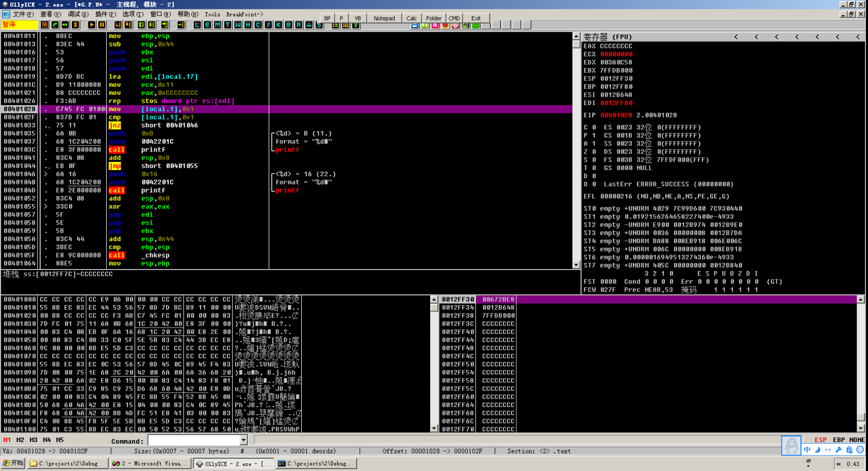Open References window with R icon
868x471 pixels.
pyautogui.click(x=299, y=25)
